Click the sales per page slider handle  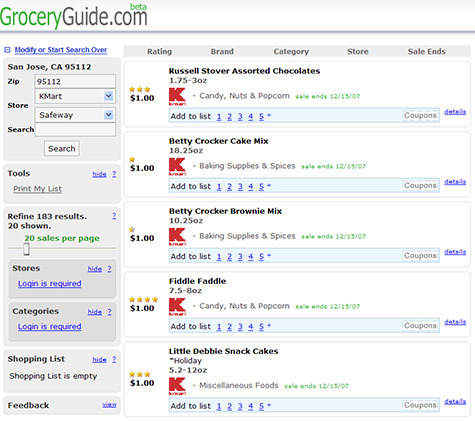pyautogui.click(x=27, y=249)
